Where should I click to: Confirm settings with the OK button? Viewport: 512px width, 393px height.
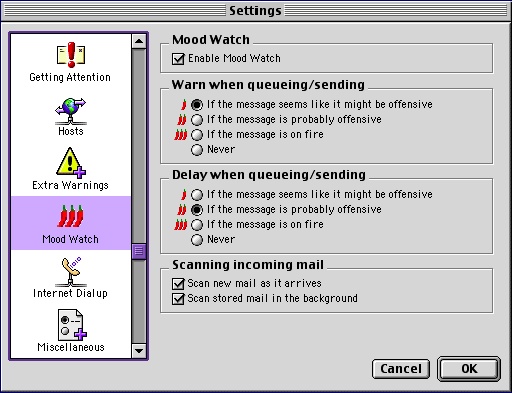pyautogui.click(x=469, y=369)
